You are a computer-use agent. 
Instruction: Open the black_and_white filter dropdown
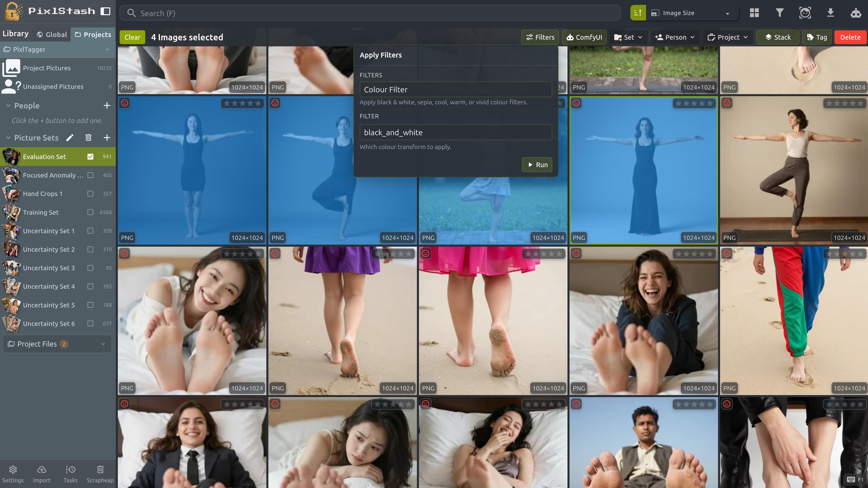456,132
